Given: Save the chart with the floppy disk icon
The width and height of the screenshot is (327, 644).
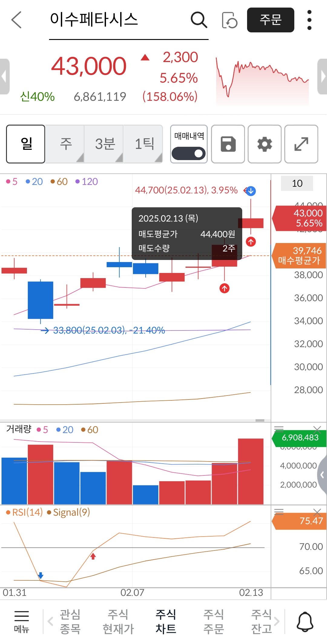Looking at the screenshot, I should [228, 144].
